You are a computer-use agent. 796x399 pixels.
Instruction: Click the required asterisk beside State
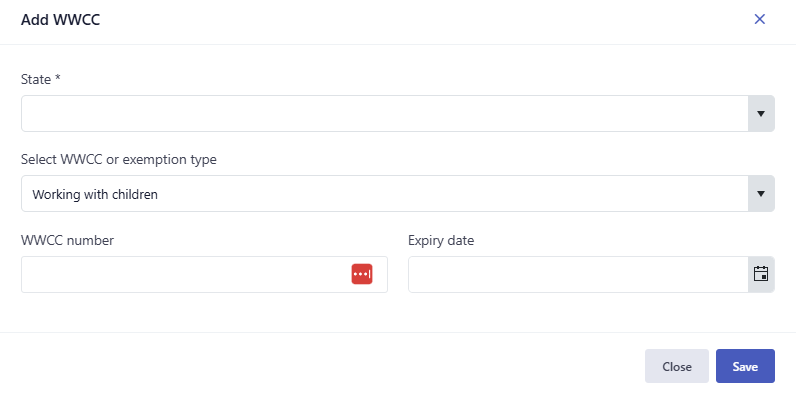pos(58,78)
